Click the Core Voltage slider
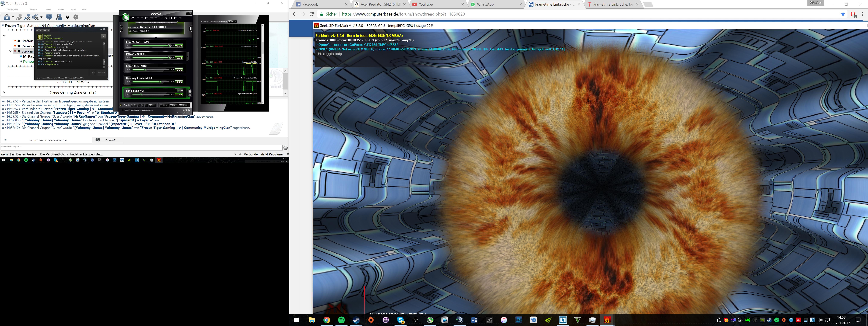 (x=151, y=46)
